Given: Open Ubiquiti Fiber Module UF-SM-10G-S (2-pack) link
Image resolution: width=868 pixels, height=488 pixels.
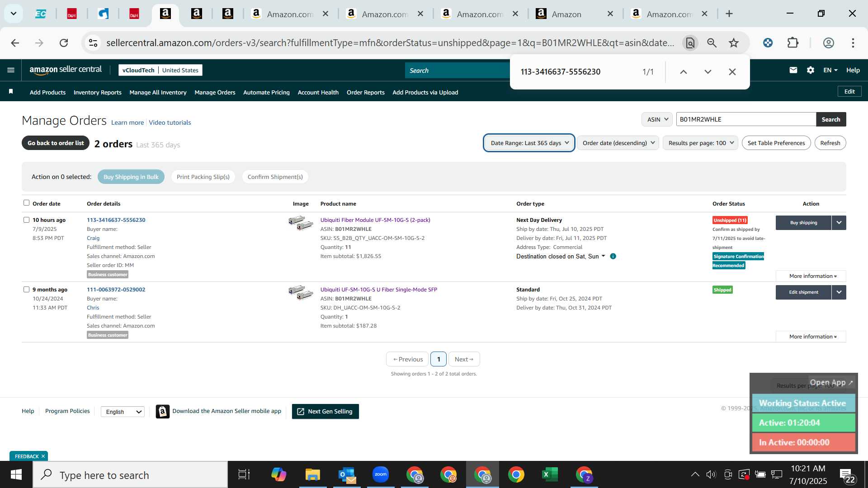Looking at the screenshot, I should point(375,220).
